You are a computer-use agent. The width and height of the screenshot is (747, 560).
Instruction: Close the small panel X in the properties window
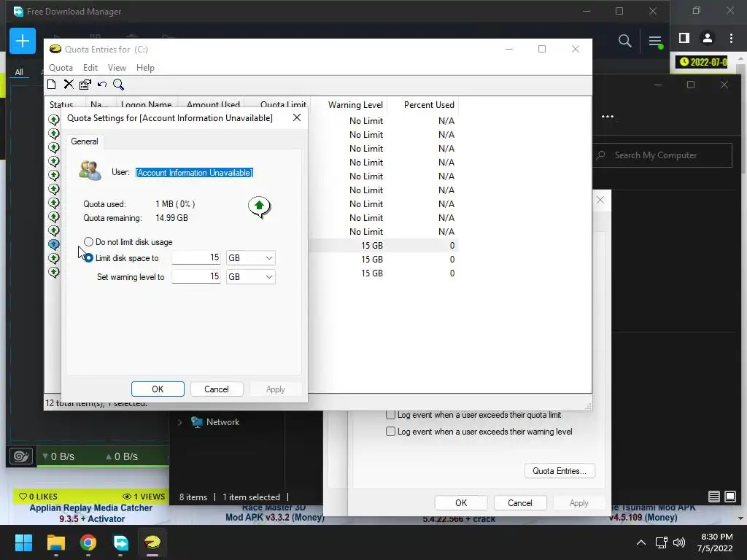tap(600, 200)
